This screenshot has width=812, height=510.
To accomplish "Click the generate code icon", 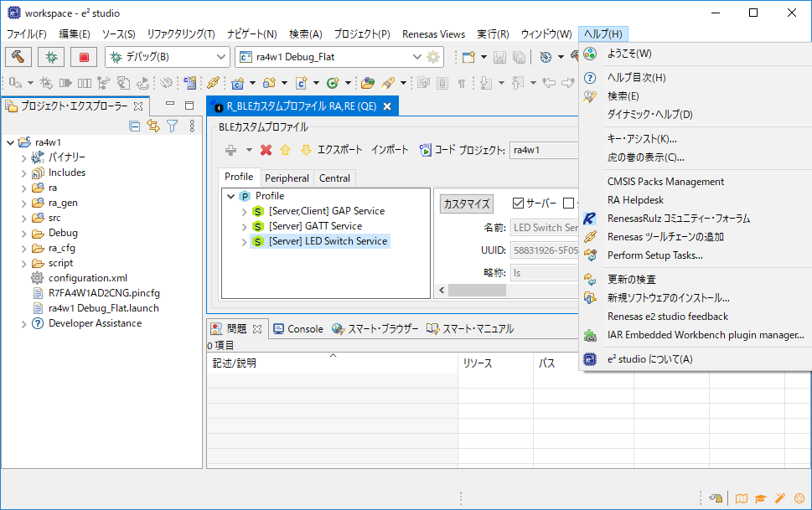I will 426,150.
